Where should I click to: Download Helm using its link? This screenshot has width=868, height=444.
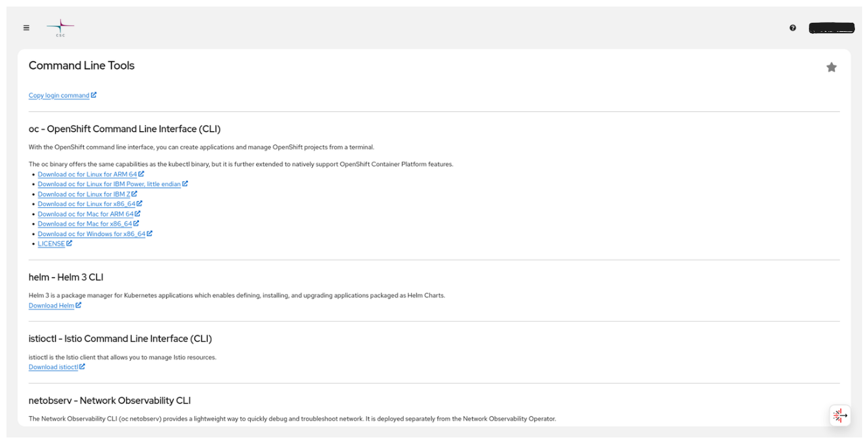51,305
